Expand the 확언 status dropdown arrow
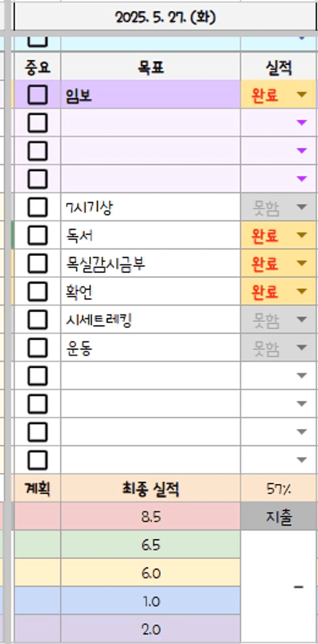This screenshot has height=644, width=318. click(302, 292)
